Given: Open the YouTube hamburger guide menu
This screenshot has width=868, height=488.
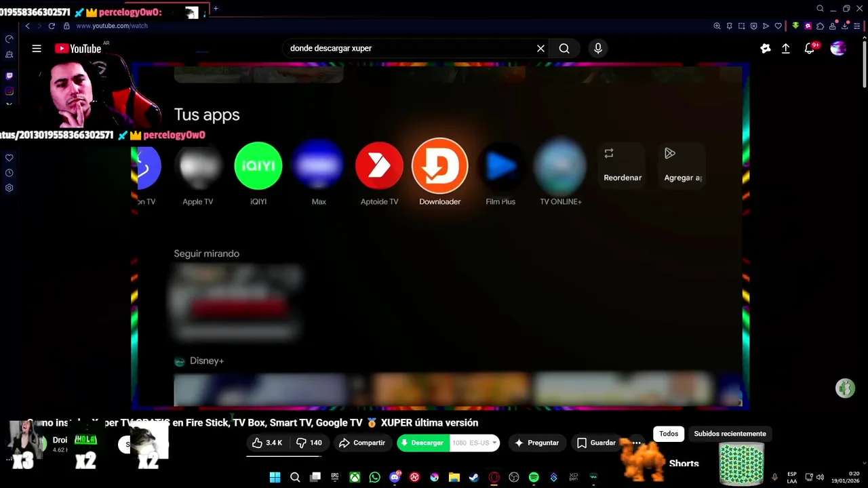Looking at the screenshot, I should (37, 48).
